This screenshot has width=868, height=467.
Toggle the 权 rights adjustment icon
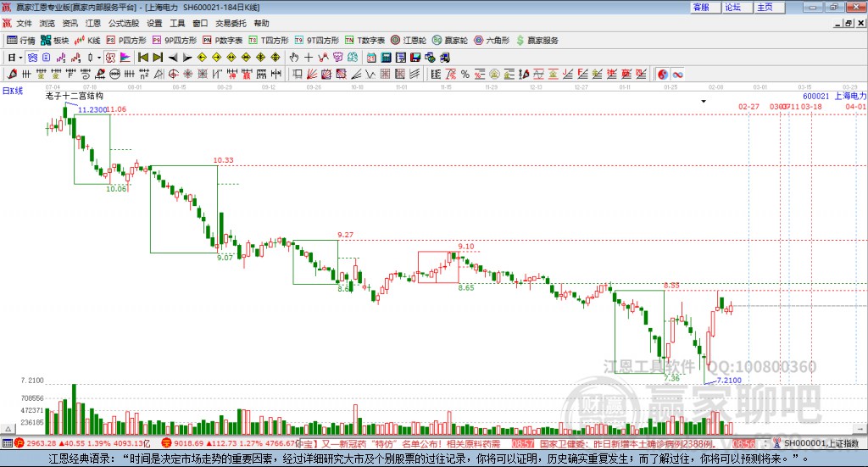point(111,58)
